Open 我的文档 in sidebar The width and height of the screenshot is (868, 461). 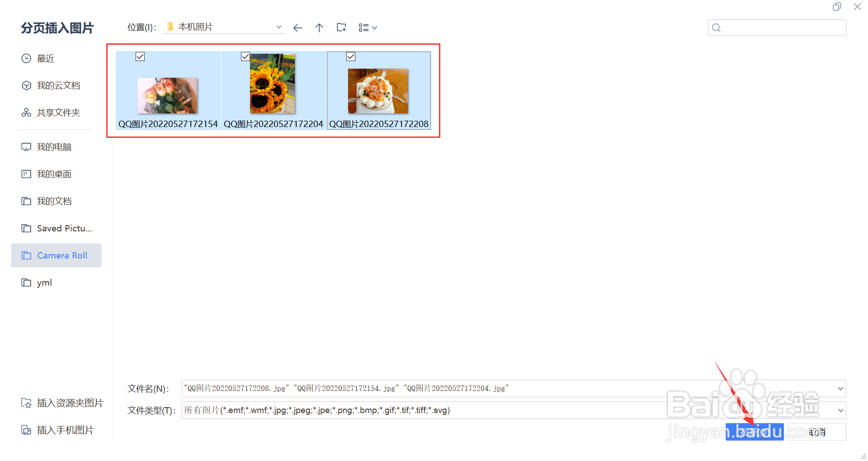[x=56, y=201]
